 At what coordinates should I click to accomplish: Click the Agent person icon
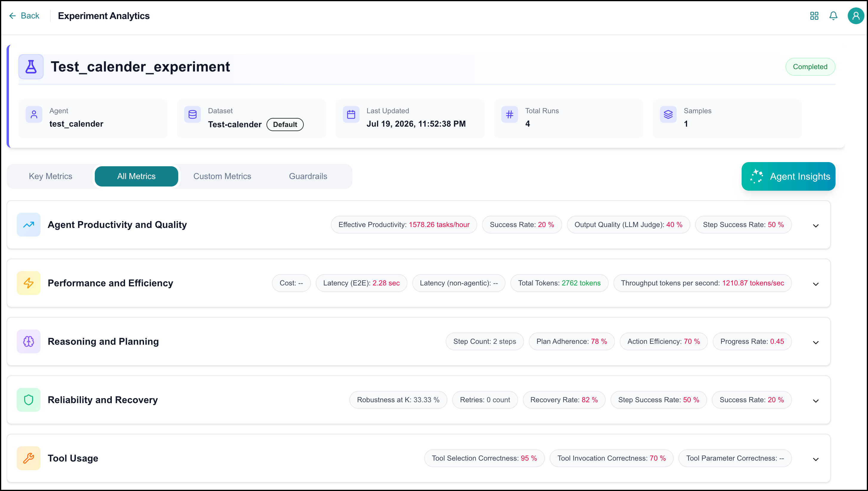[34, 115]
